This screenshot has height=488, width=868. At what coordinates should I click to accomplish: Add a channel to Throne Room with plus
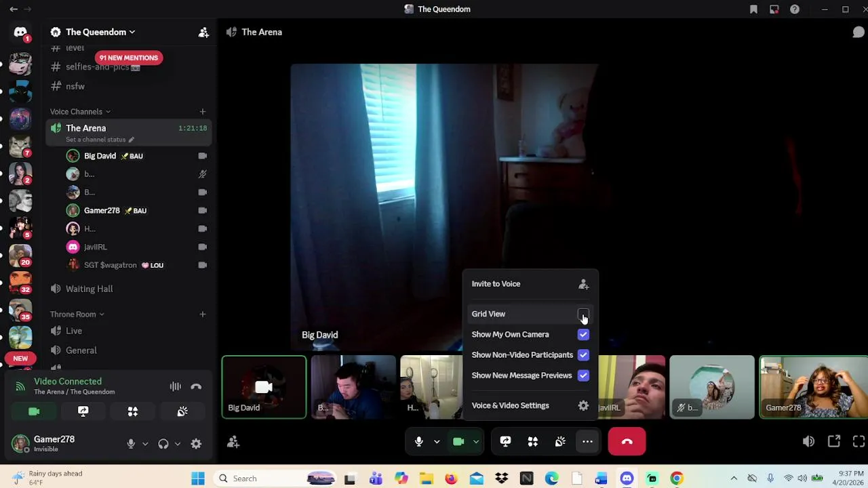(x=202, y=314)
